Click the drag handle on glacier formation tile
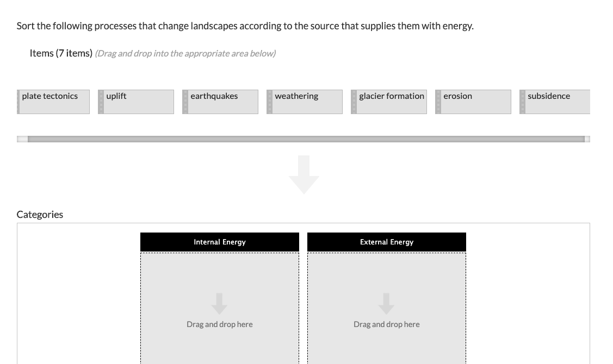This screenshot has width=613, height=364. [354, 102]
